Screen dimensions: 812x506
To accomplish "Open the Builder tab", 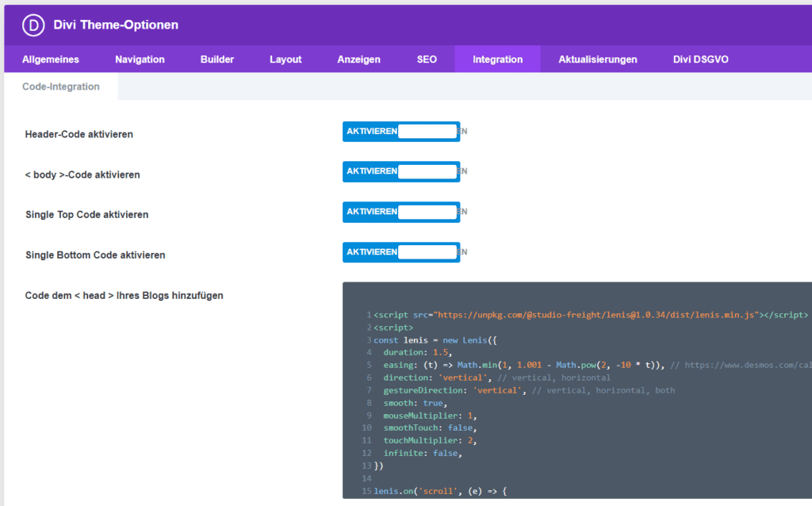I will (217, 59).
